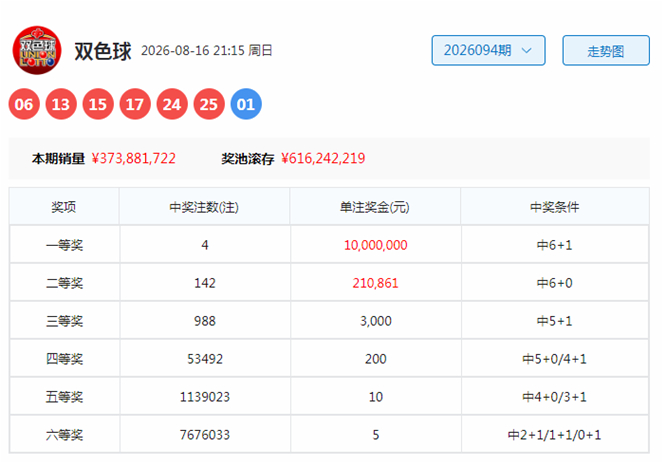Viewport: 662px width, 462px height.
Task: Click fourth prize amount 200
Action: (376, 359)
